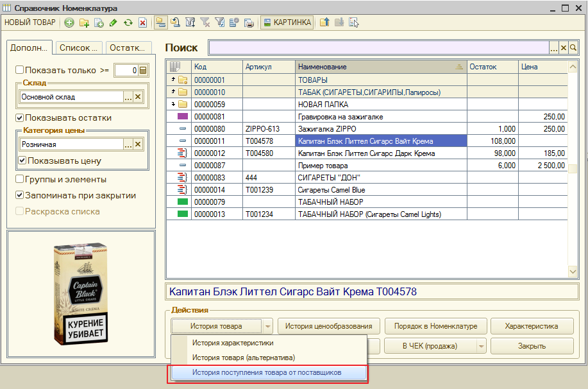Viewport: 588px width, 389px height.
Task: Click the НОВЫЙ ТОВАР toolbar button
Action: (30, 22)
